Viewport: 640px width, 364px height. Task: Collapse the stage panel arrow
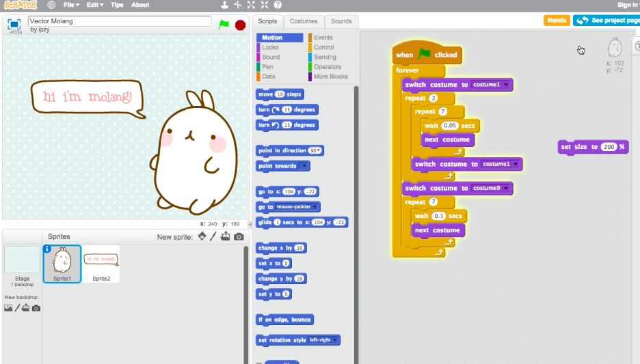[250, 224]
